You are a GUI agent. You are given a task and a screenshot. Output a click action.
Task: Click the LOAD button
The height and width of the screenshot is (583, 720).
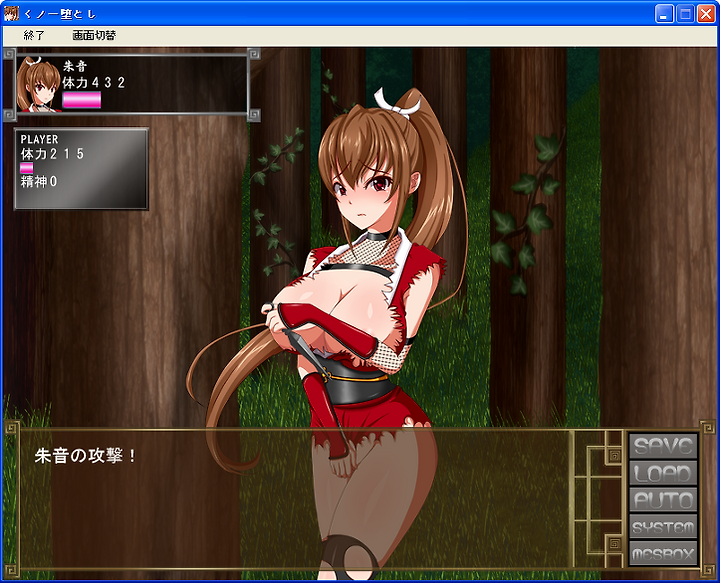pos(663,473)
